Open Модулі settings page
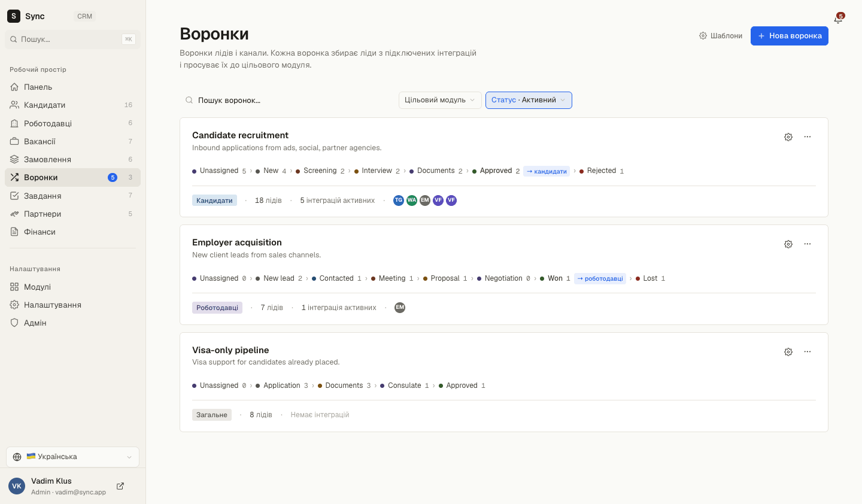This screenshot has height=504, width=862. (72, 287)
